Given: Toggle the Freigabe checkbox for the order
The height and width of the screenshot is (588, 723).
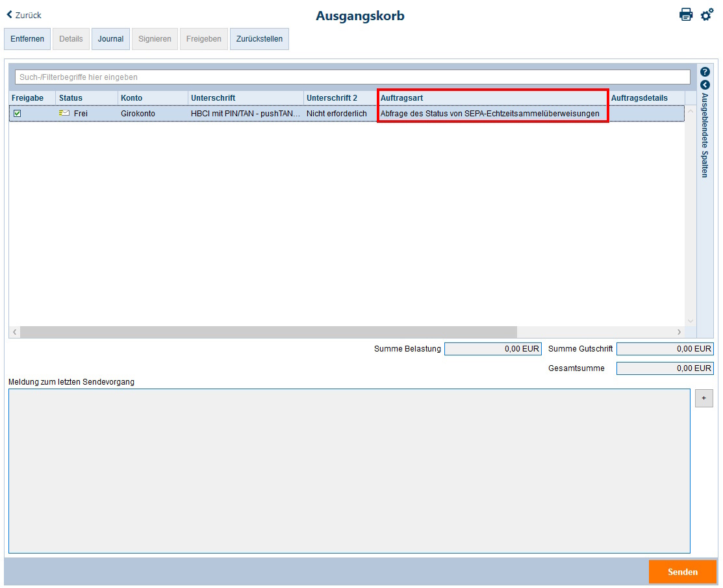Looking at the screenshot, I should pyautogui.click(x=18, y=113).
